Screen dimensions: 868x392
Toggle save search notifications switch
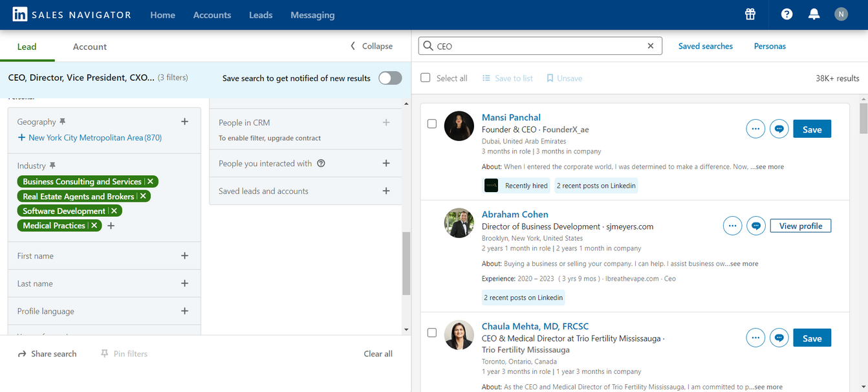pos(390,78)
